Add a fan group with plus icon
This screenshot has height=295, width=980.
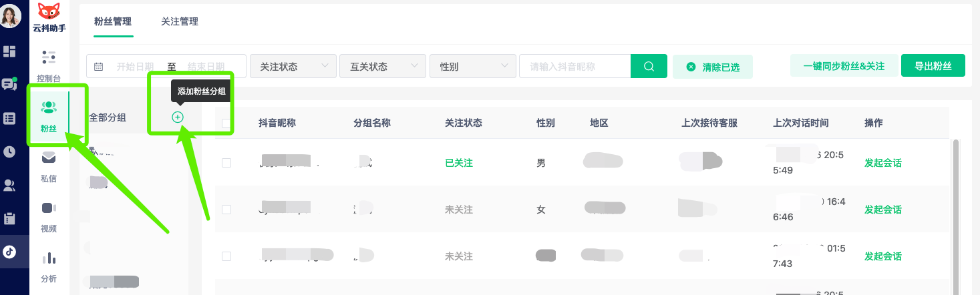pyautogui.click(x=178, y=117)
